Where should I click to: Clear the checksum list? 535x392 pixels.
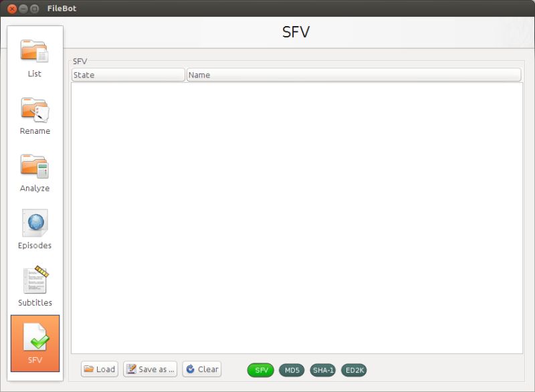click(x=201, y=369)
